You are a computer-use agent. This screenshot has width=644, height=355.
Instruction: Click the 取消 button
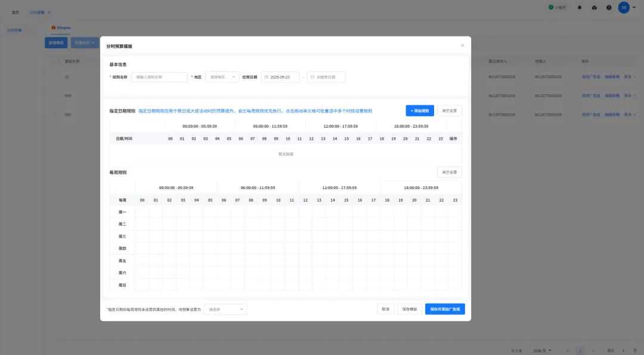(385, 309)
